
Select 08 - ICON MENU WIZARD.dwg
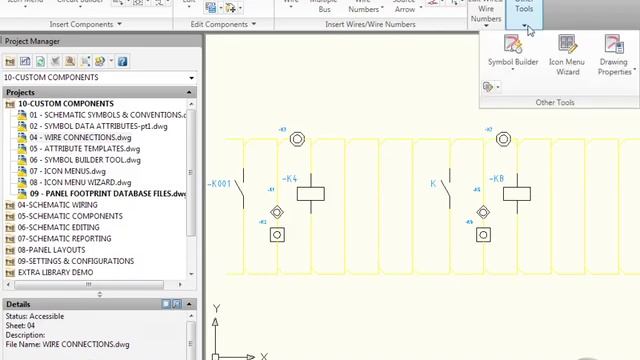tap(80, 182)
